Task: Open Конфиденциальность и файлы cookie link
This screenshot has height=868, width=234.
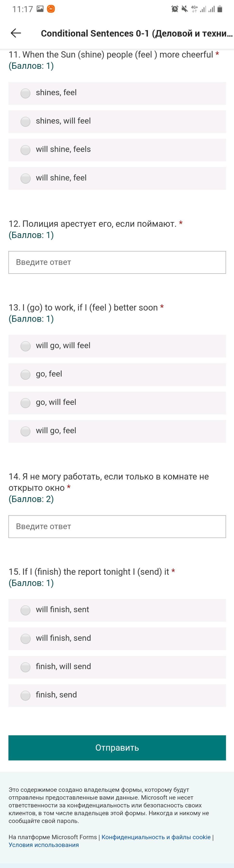Action: pyautogui.click(x=156, y=837)
